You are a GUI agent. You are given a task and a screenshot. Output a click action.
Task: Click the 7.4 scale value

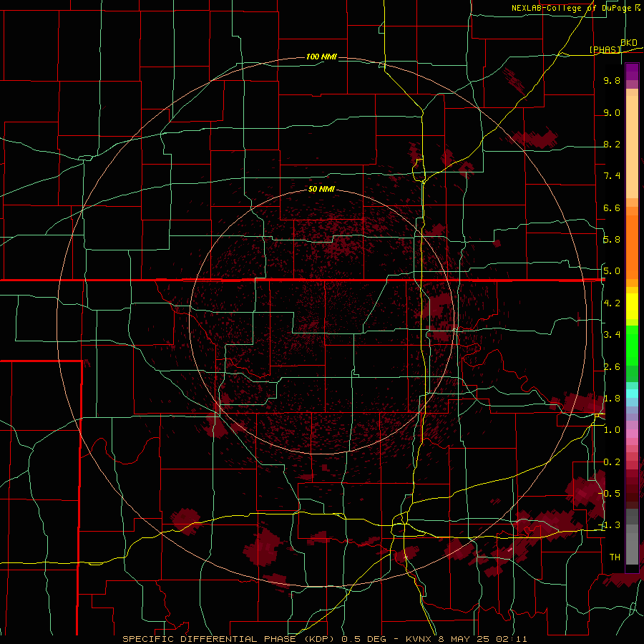click(x=612, y=176)
